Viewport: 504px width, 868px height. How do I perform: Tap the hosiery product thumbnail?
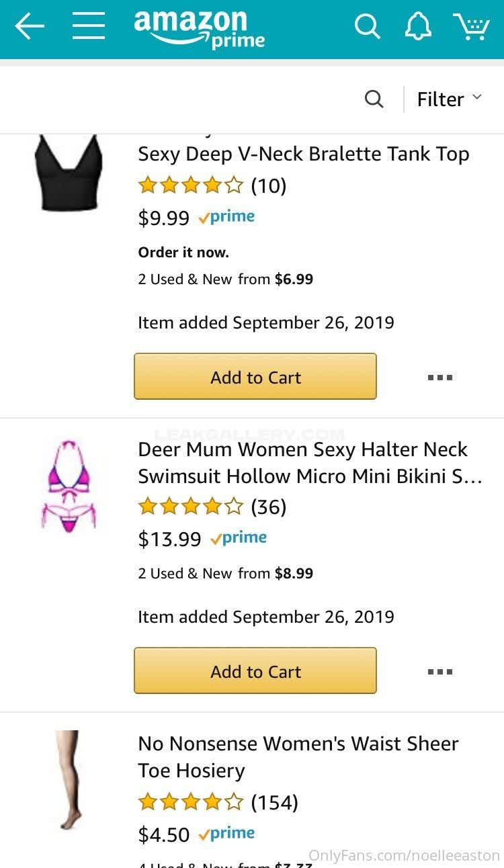(x=69, y=779)
